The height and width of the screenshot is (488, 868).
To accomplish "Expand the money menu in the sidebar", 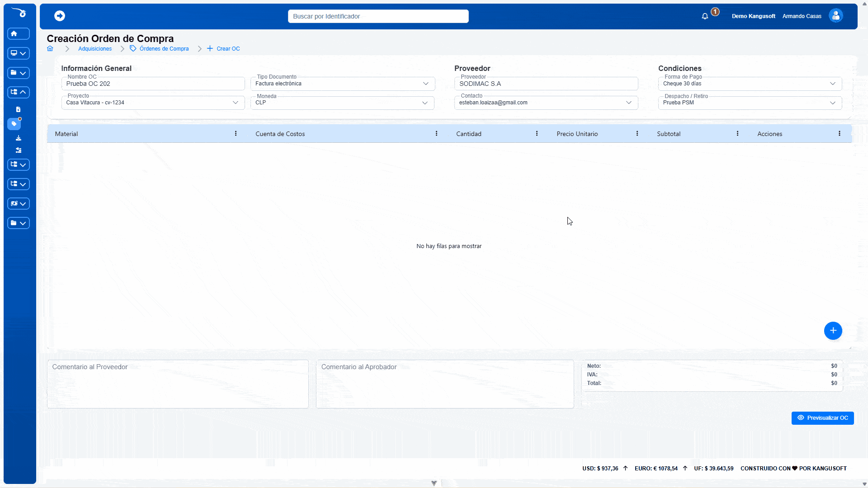I will click(x=19, y=204).
